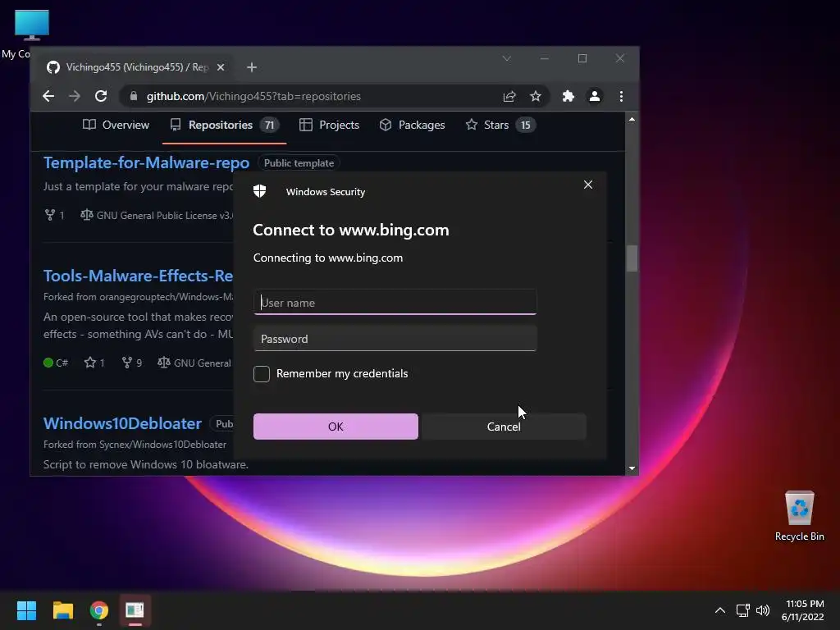Screen dimensions: 840x630
Task: Open the Windows10Debloater repository link
Action: pos(122,424)
